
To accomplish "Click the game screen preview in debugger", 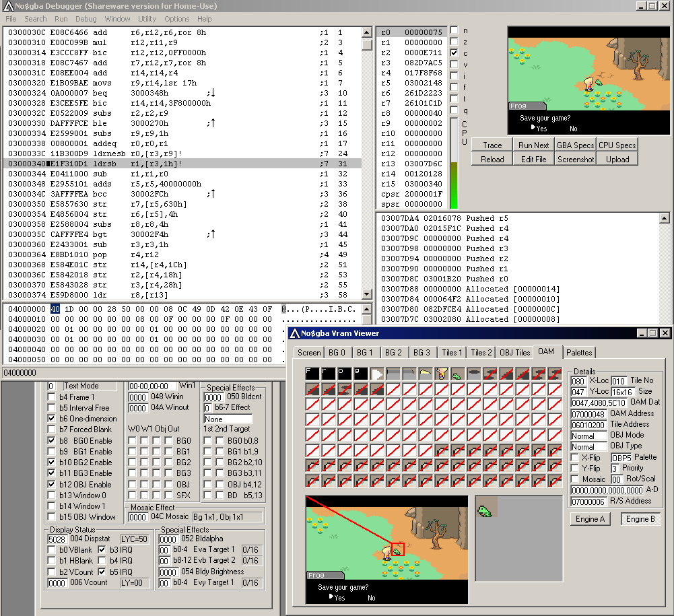I will coord(588,80).
